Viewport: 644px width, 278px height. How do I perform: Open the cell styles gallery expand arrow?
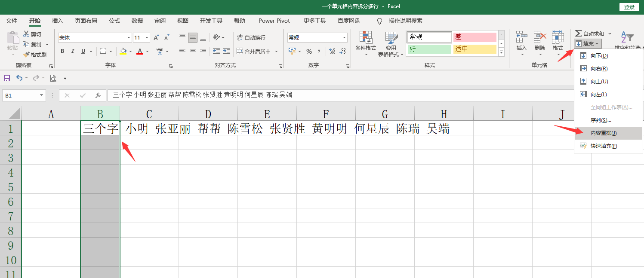click(x=501, y=52)
